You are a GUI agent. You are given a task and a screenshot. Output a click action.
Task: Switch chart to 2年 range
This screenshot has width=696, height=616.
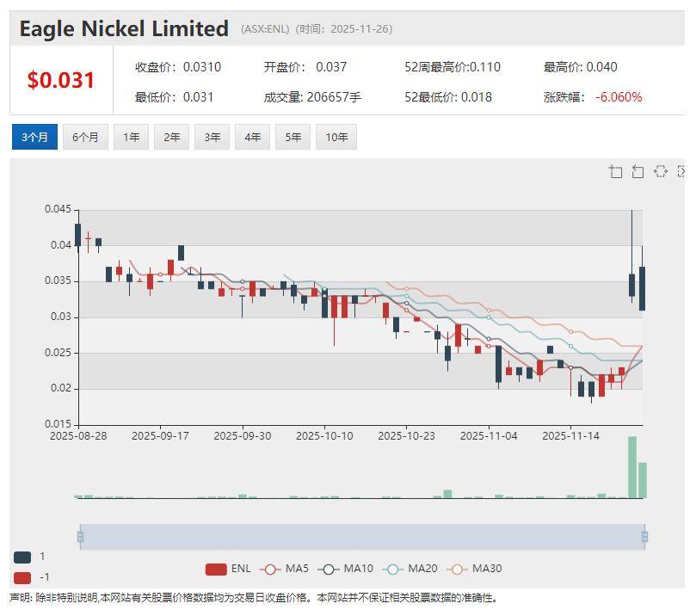tap(171, 137)
